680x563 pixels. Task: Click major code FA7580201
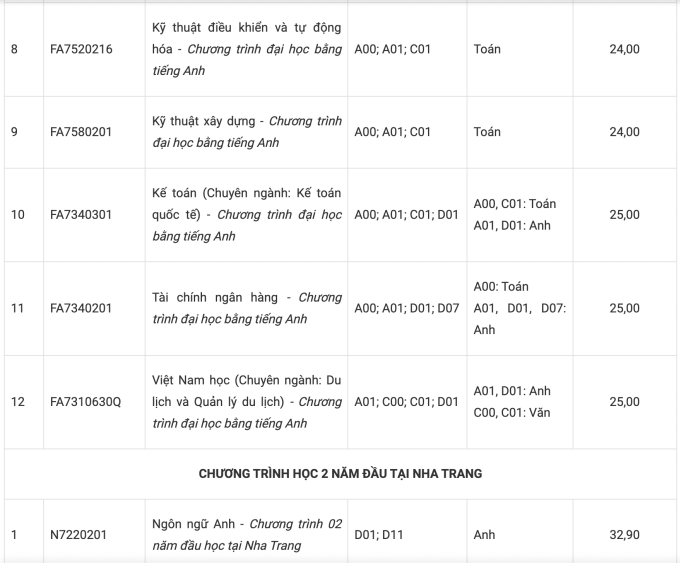[x=80, y=132]
